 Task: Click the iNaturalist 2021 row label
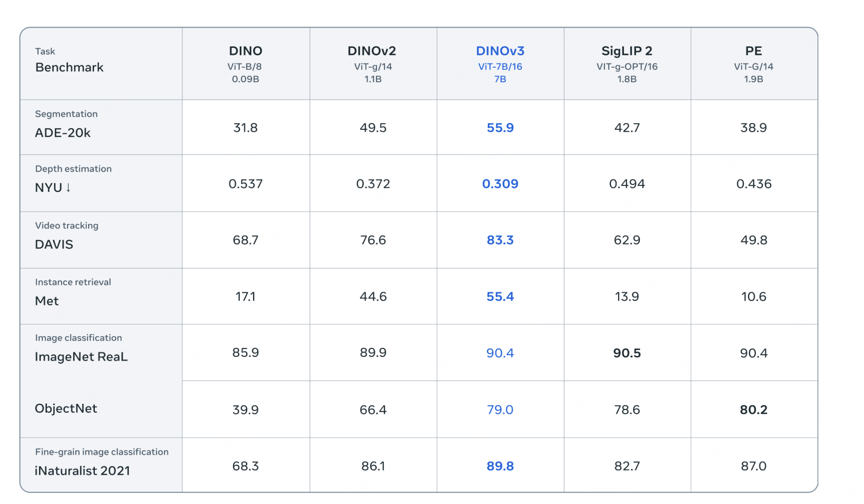pos(82,470)
